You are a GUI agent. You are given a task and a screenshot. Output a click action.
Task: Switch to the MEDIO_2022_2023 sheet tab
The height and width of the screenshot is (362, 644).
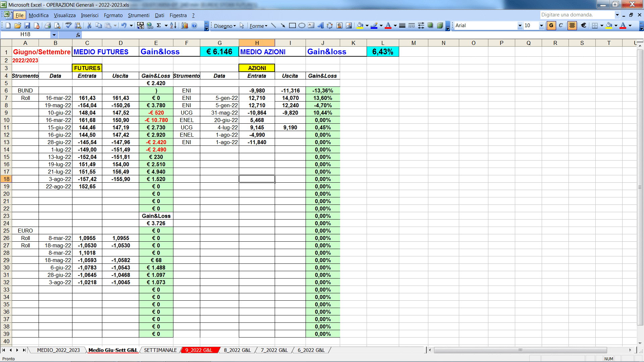click(x=58, y=350)
